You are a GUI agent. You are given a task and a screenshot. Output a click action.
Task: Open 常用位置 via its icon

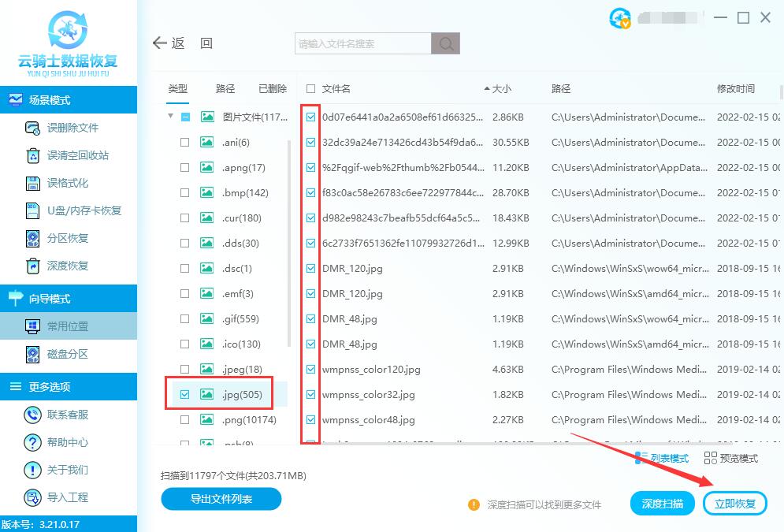coord(32,326)
